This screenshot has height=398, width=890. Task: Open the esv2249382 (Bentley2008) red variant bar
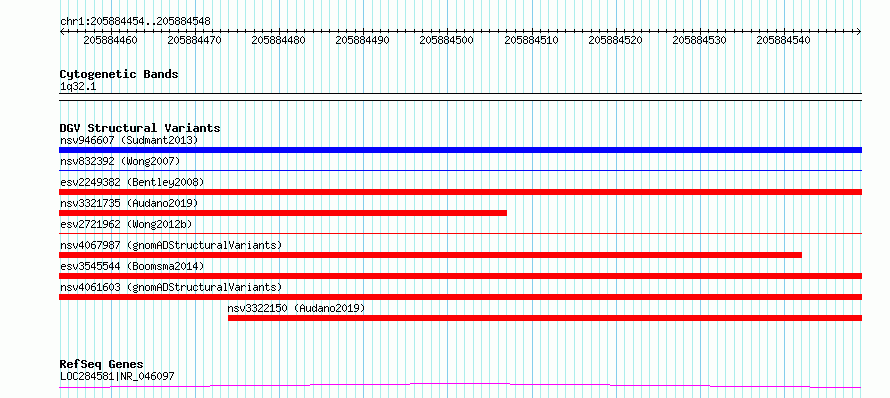click(460, 192)
